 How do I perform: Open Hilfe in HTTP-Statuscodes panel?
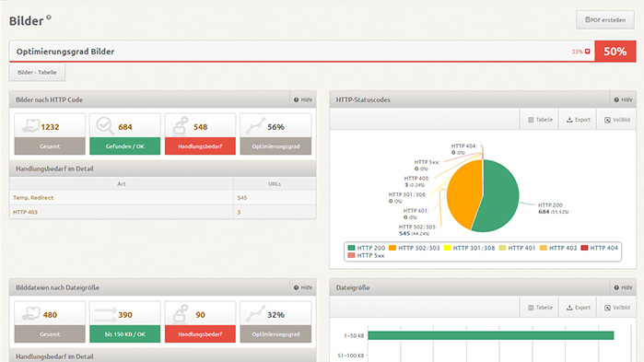pyautogui.click(x=623, y=99)
